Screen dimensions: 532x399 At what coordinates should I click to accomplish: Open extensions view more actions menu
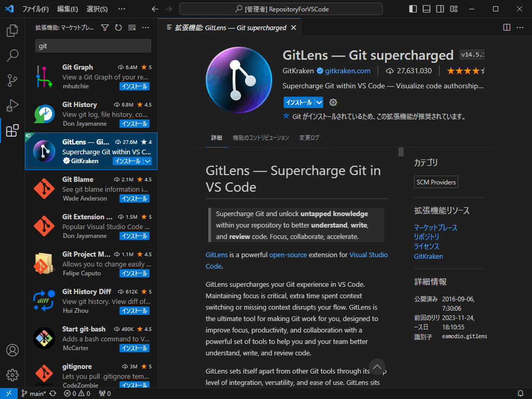coord(145,28)
